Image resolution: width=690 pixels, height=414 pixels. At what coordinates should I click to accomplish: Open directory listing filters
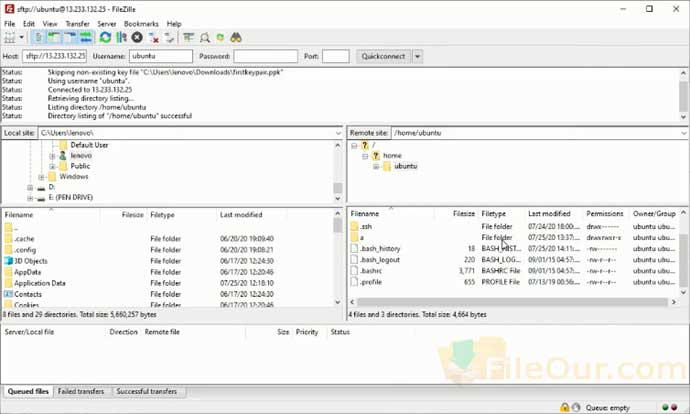tap(189, 38)
